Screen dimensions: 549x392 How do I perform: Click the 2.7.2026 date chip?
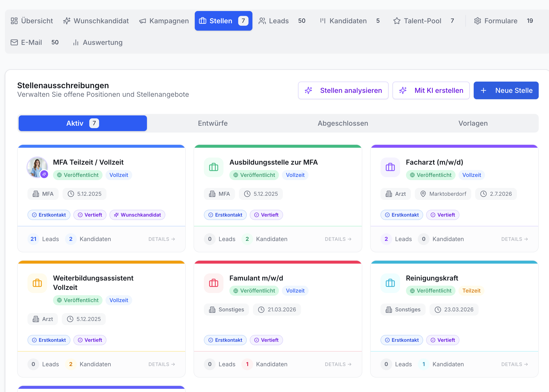point(496,194)
